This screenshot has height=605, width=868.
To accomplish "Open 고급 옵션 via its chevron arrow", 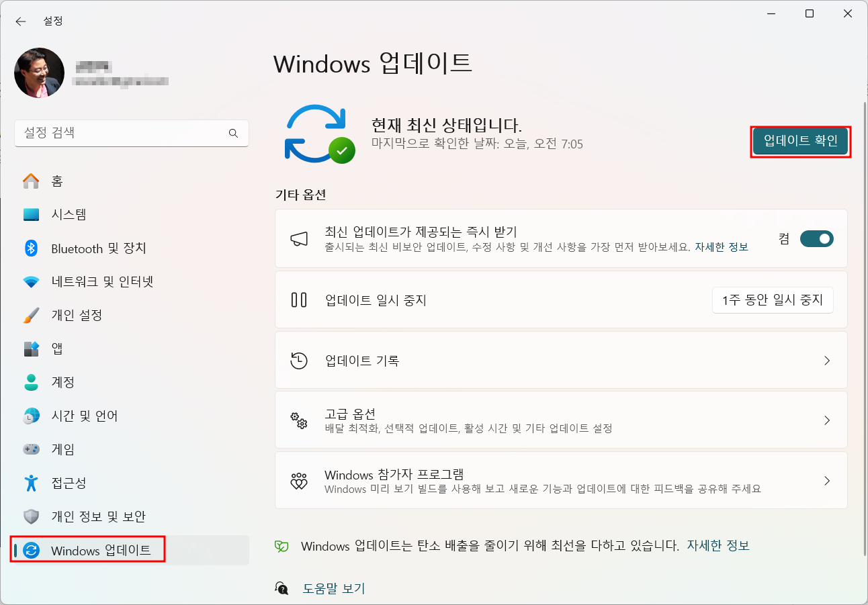I will click(x=827, y=420).
